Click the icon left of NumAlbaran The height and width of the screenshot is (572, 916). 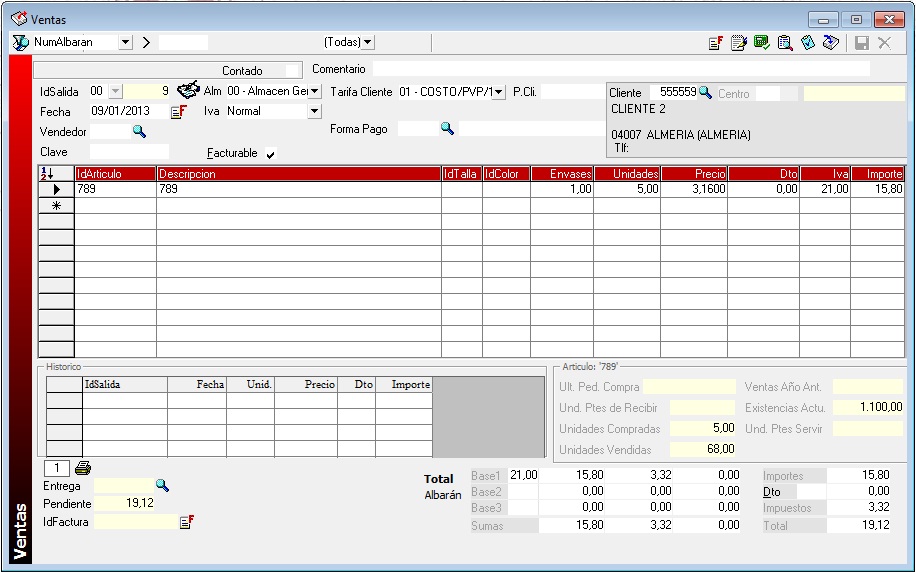pyautogui.click(x=21, y=43)
